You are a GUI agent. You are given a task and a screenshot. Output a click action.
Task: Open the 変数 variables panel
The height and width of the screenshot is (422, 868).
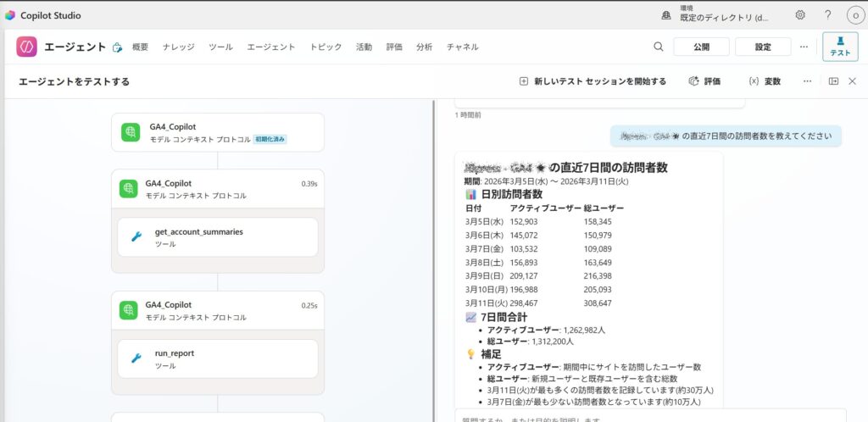[764, 81]
